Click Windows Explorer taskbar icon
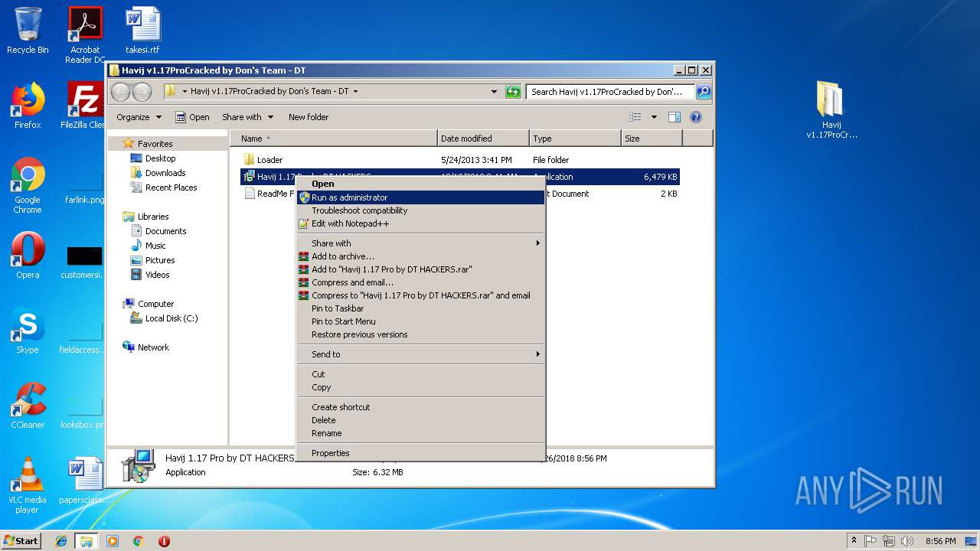This screenshot has width=980, height=551. click(x=87, y=541)
